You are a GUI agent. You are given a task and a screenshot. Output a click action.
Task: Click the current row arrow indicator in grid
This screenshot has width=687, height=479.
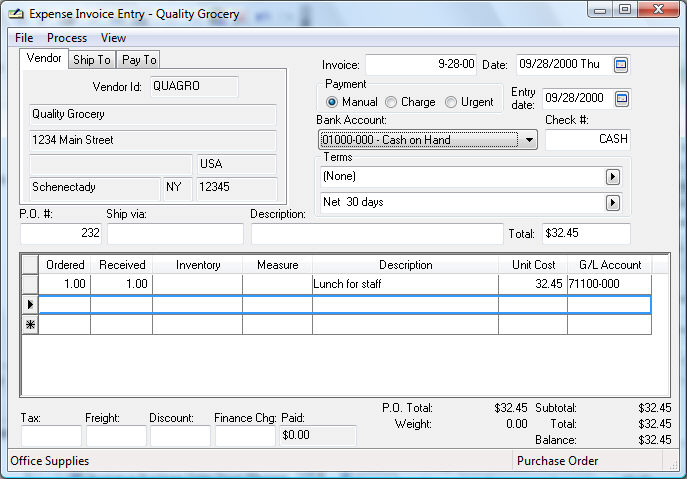[x=30, y=304]
